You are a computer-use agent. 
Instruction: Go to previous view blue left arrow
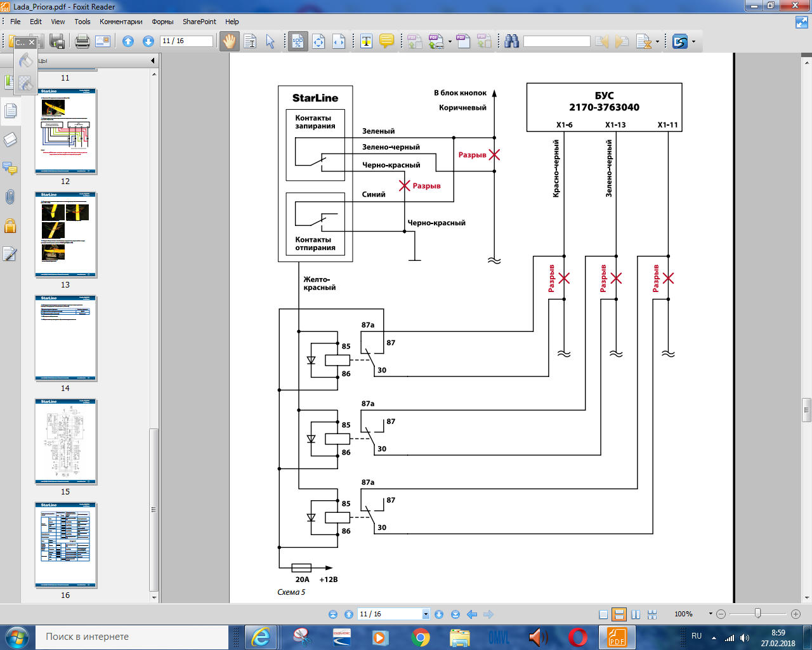(471, 614)
